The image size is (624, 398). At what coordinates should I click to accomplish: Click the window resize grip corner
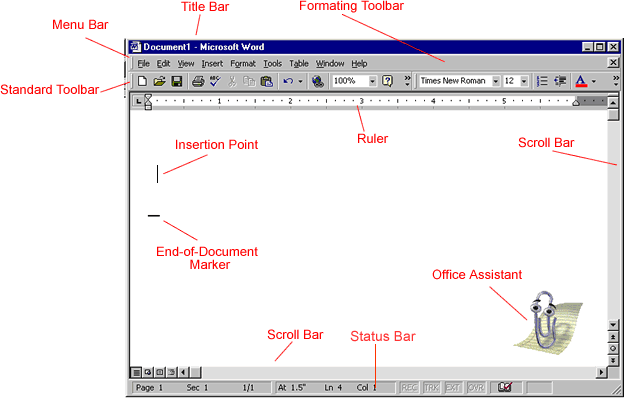pyautogui.click(x=616, y=389)
